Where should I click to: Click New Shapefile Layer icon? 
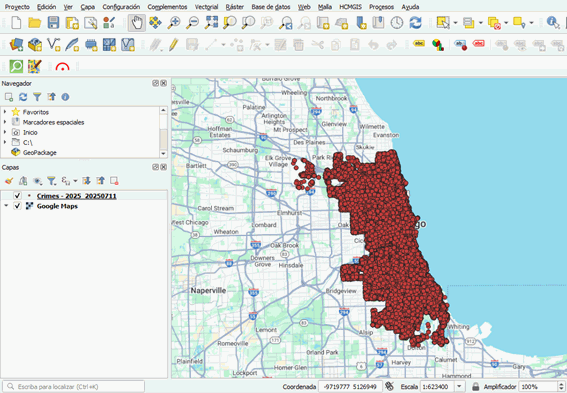pyautogui.click(x=54, y=45)
